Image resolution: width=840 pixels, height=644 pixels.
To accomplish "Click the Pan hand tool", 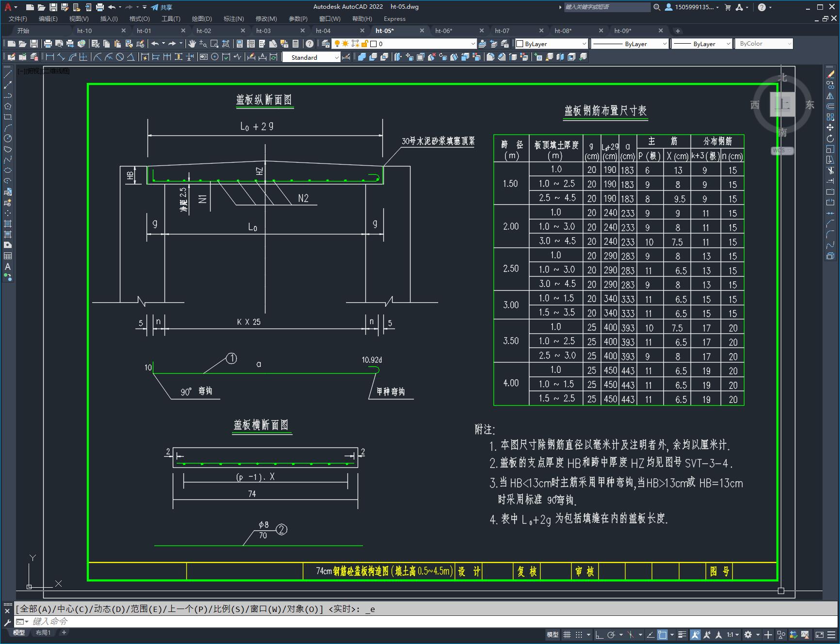I will tap(192, 44).
